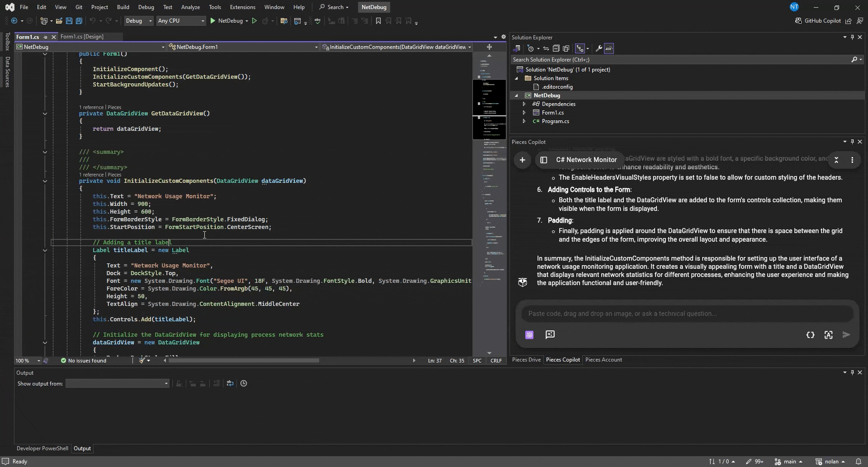
Task: Open the NetDebug project scope dropdown in editor
Action: (90, 47)
